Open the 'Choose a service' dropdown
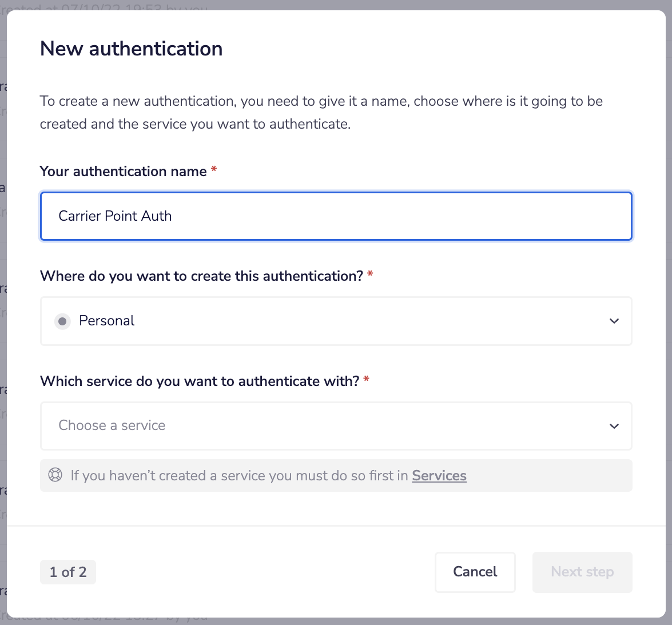Image resolution: width=672 pixels, height=625 pixels. (336, 426)
